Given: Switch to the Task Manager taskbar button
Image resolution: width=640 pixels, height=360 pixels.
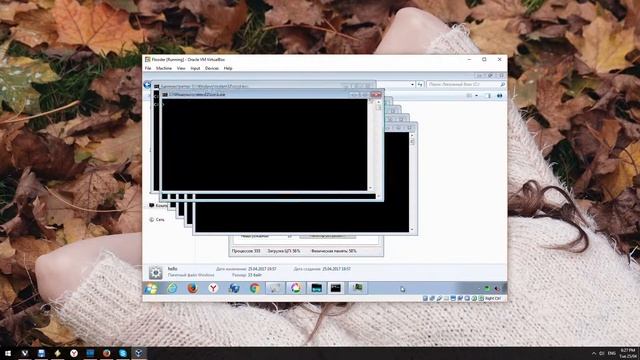Looking at the screenshot, I should [358, 288].
